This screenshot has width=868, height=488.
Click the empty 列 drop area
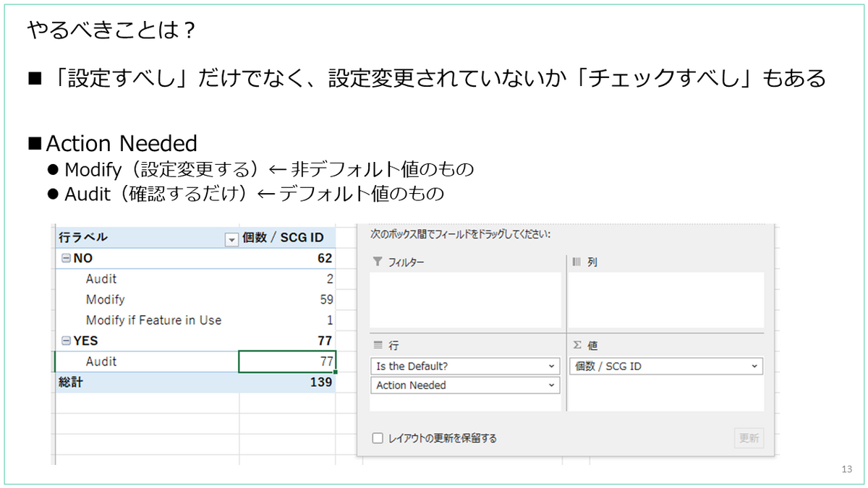[x=665, y=300]
